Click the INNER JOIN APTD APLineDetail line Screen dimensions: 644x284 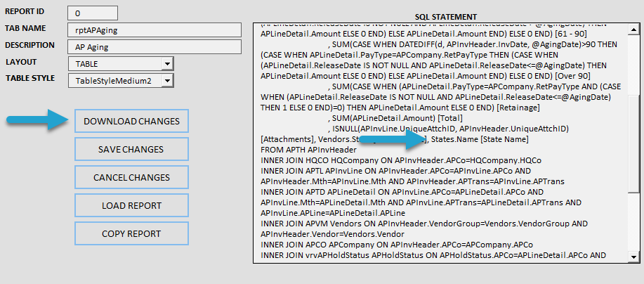coord(402,193)
